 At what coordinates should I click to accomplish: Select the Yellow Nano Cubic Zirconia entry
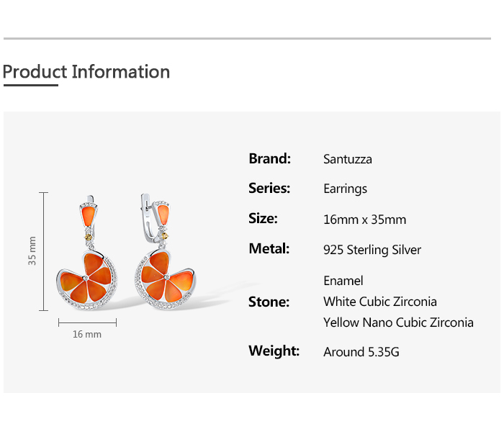pyautogui.click(x=398, y=322)
